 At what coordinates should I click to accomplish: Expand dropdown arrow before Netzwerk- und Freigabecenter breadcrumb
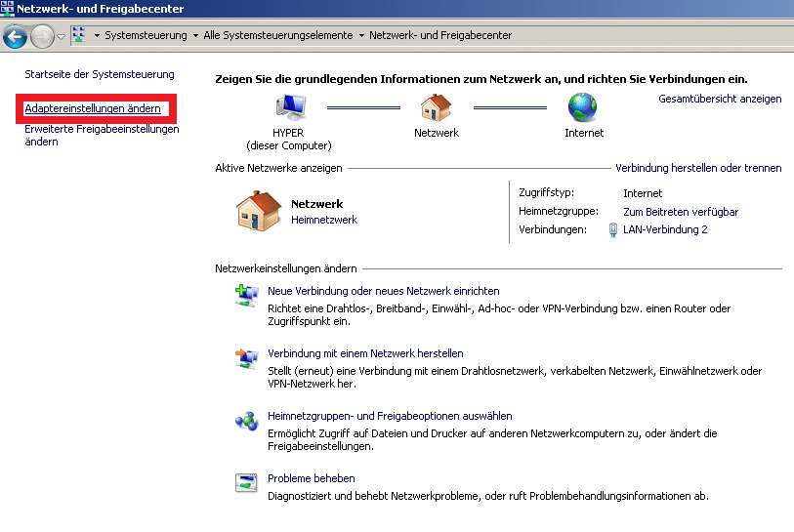click(361, 36)
